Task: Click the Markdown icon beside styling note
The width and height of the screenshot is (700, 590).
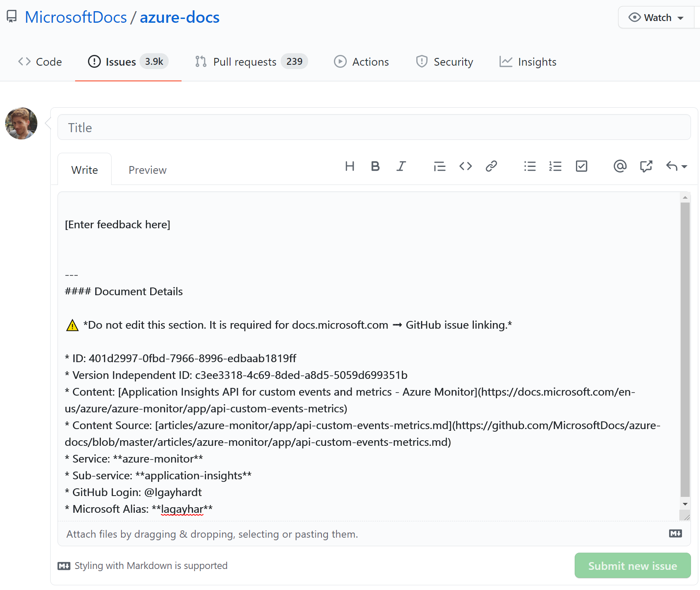Action: 64,566
